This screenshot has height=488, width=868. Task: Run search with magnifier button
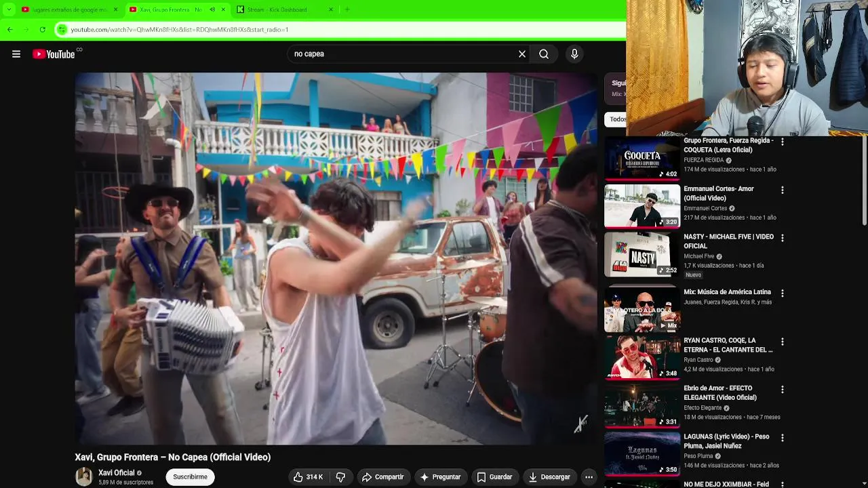tap(544, 54)
